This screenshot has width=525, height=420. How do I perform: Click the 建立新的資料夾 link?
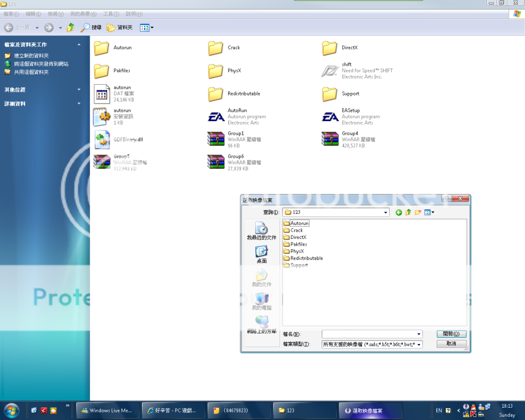coord(31,55)
